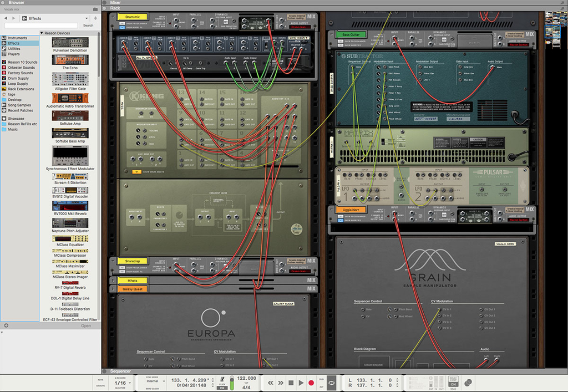Go back in the browser history
The image size is (568, 392).
pyautogui.click(x=6, y=18)
